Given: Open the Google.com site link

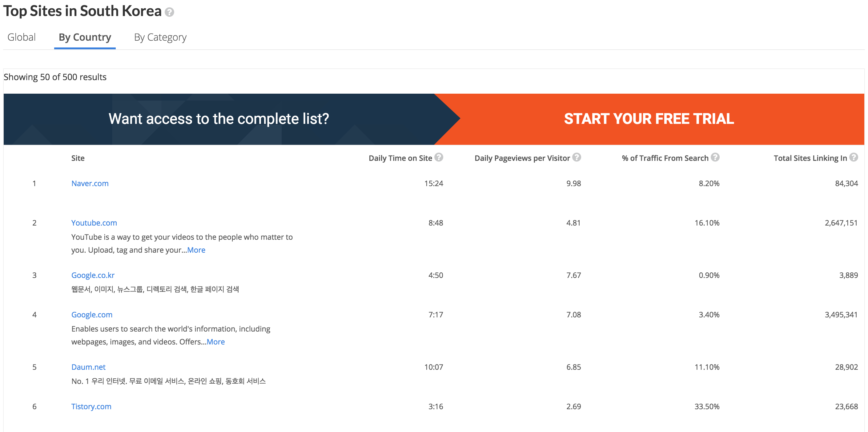Looking at the screenshot, I should [92, 315].
